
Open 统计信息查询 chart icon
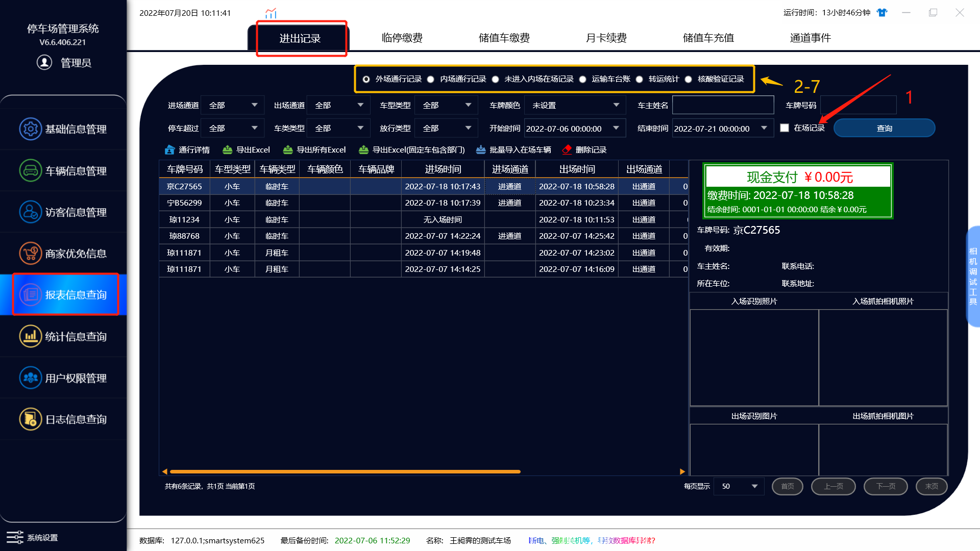[30, 336]
